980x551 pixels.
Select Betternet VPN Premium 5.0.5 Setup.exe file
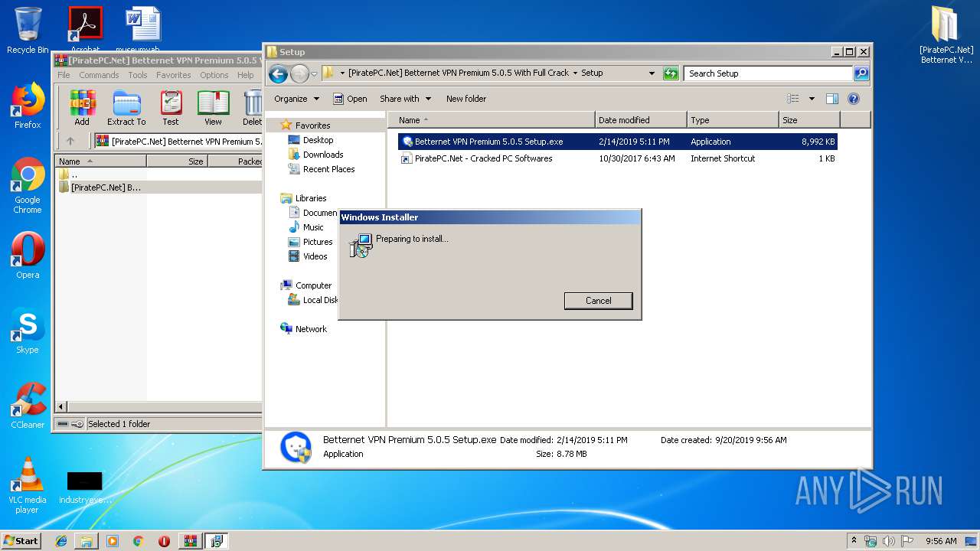coord(618,142)
